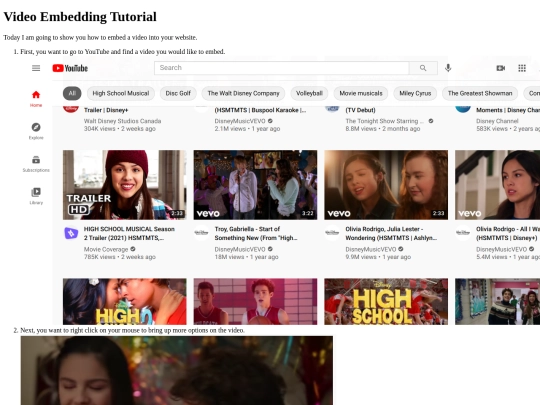Open the yellow HIGH SCHOOL logo thumbnail
The image size is (540, 405).
pyautogui.click(x=386, y=301)
